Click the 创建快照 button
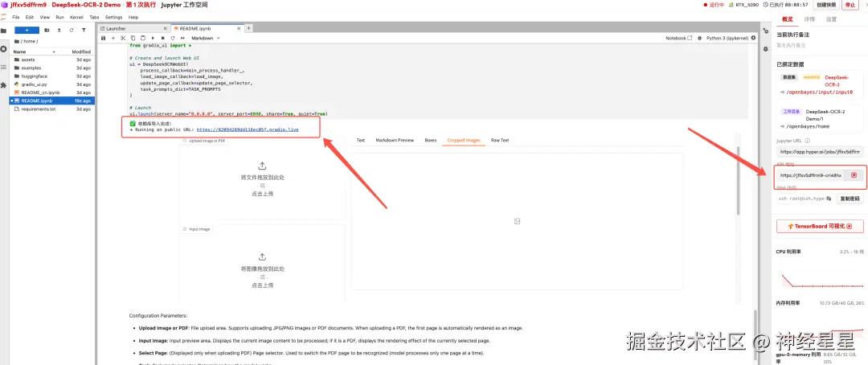This screenshot has height=365, width=868. pyautogui.click(x=825, y=5)
